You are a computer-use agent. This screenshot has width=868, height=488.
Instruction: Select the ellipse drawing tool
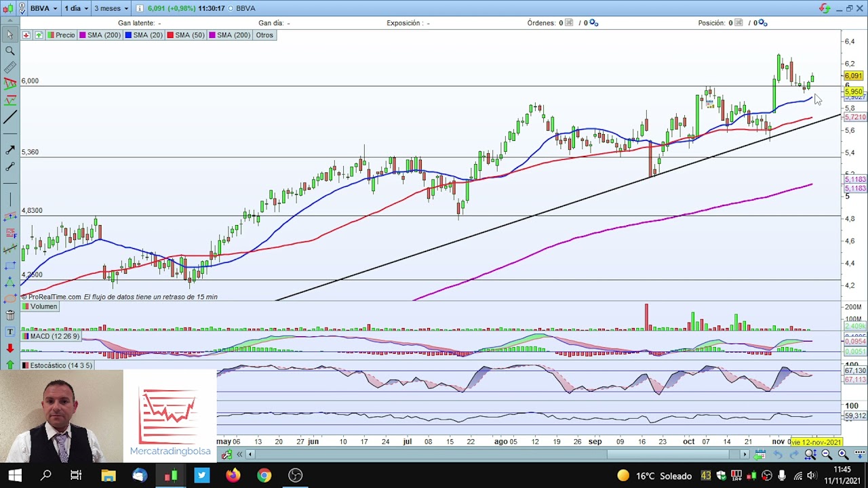click(10, 298)
